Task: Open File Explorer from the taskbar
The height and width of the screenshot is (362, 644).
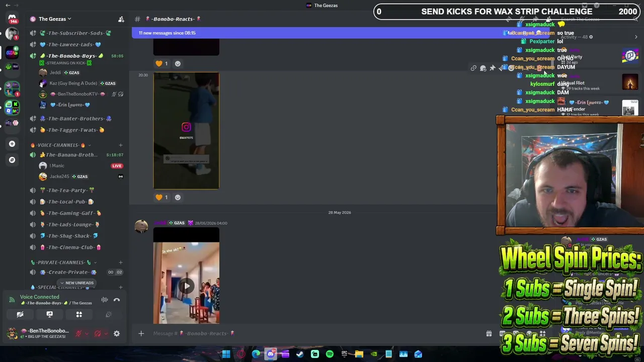Action: tap(359, 354)
